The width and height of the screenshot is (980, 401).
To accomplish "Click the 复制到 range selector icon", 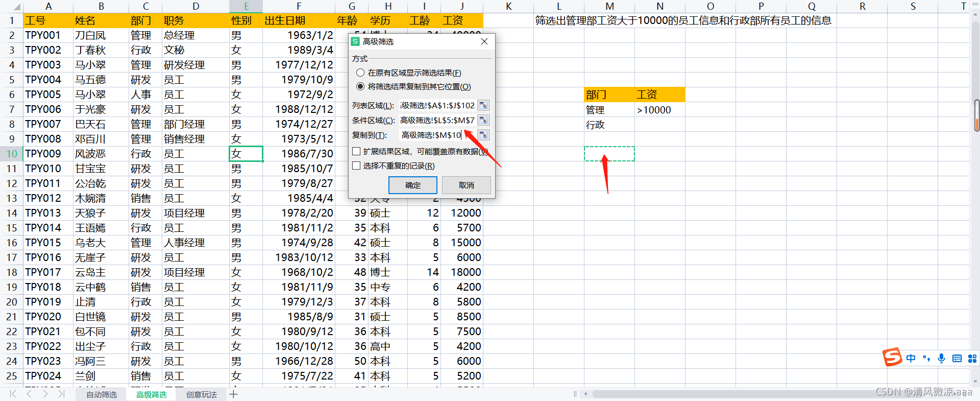I will [x=483, y=135].
